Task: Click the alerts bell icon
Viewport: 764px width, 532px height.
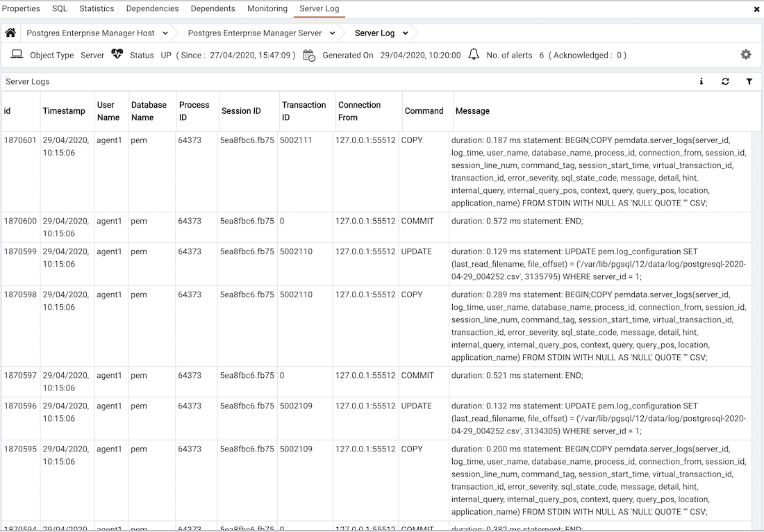Action: coord(474,55)
